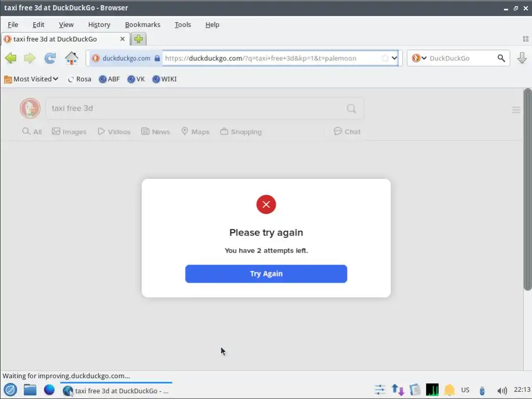Open the Edit menu
Viewport: 532px width, 399px height.
pyautogui.click(x=38, y=24)
